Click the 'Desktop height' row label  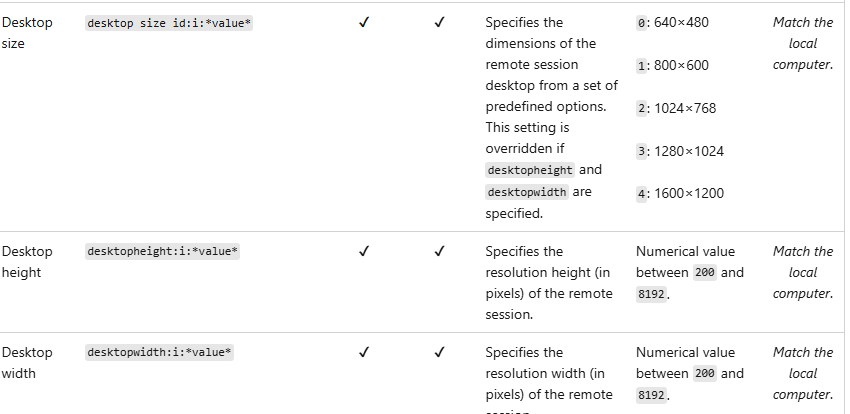point(27,262)
